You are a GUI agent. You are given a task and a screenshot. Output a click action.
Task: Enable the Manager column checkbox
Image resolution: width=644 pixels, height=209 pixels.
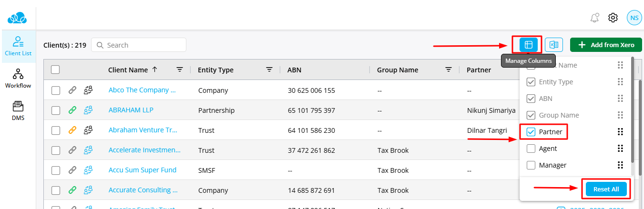[531, 165]
